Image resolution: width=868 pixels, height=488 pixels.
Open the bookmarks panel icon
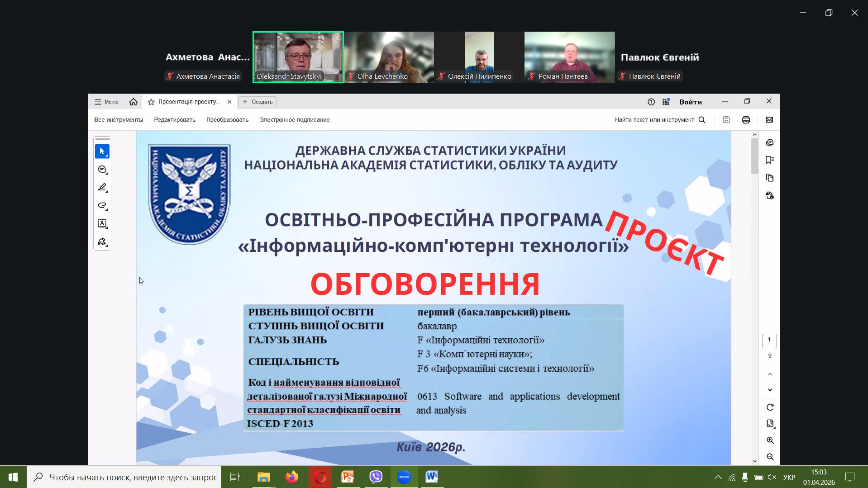[x=769, y=160]
